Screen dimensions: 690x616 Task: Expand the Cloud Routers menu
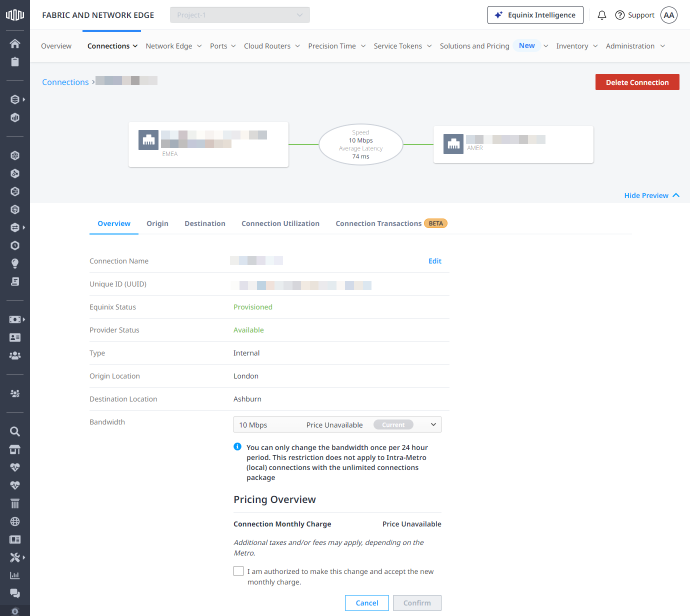[272, 46]
